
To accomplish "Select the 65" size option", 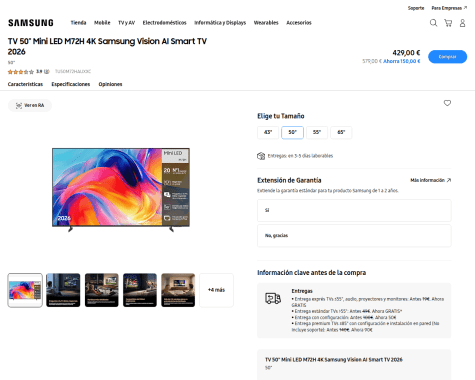I will click(x=341, y=132).
